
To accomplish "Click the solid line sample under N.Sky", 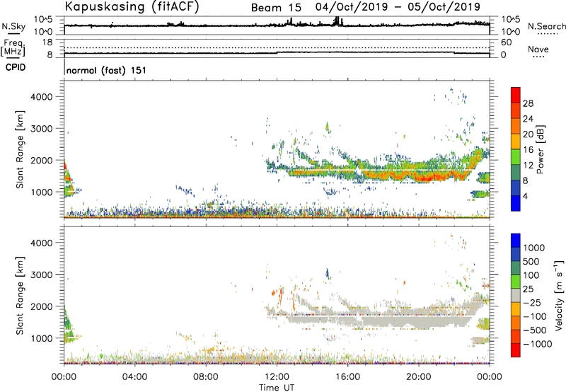I will (13, 34).
